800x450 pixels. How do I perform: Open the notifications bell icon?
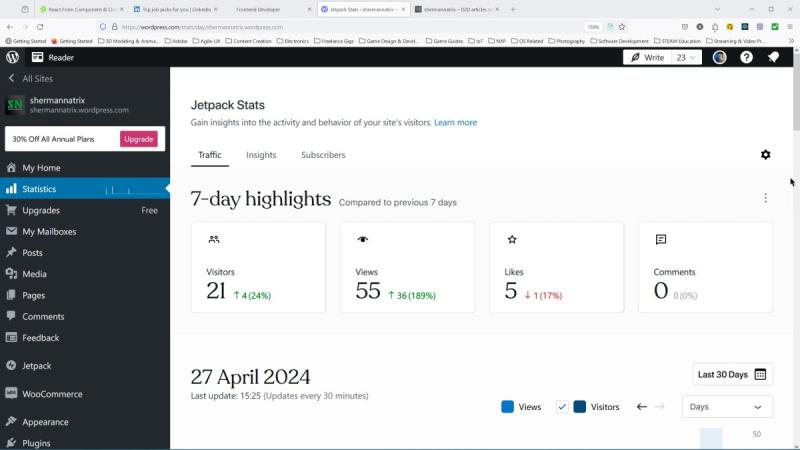click(x=773, y=57)
